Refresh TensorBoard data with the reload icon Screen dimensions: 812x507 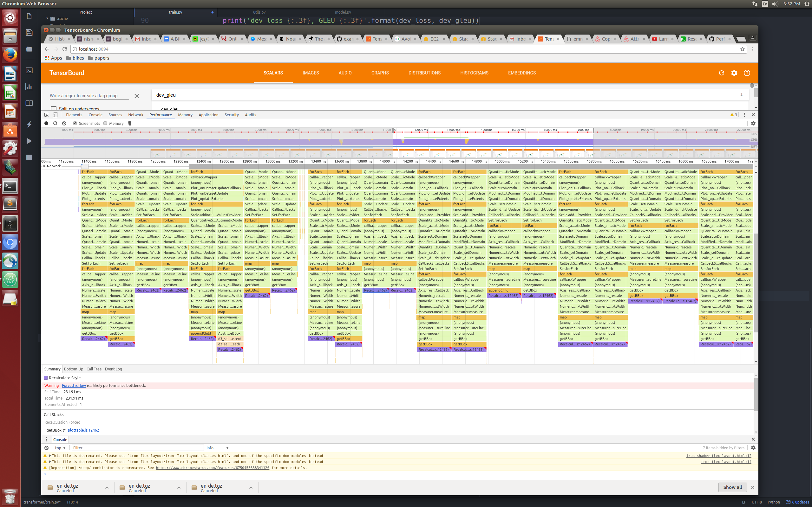coord(721,73)
